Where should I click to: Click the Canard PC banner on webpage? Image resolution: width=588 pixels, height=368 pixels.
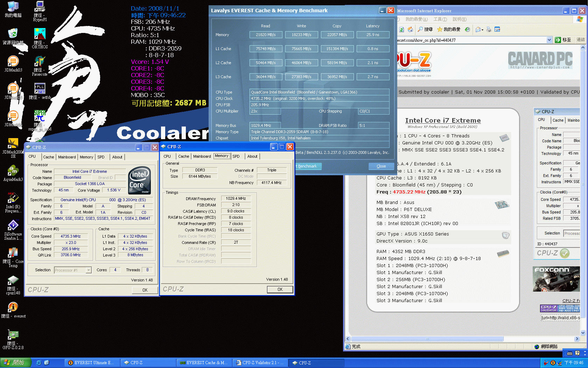tap(540, 60)
